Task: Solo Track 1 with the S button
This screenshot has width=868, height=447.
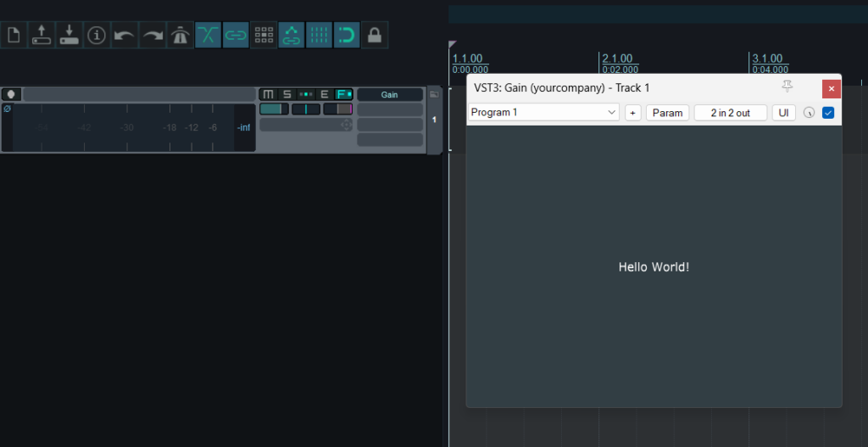Action: 287,94
